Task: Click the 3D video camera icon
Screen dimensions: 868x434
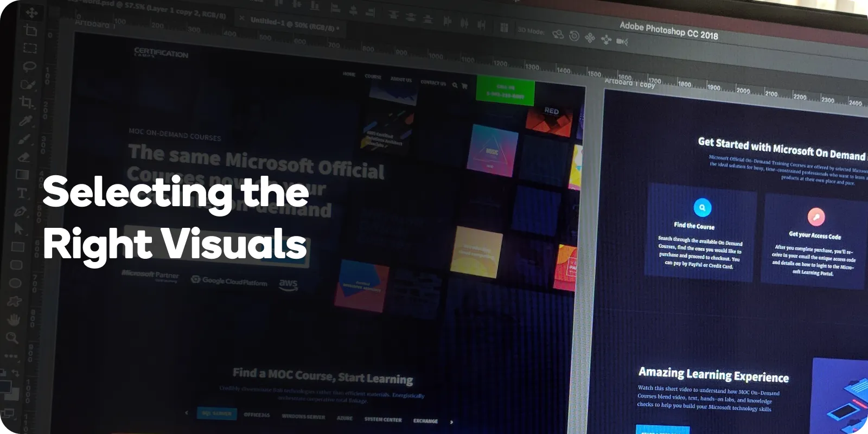Action: pos(622,42)
